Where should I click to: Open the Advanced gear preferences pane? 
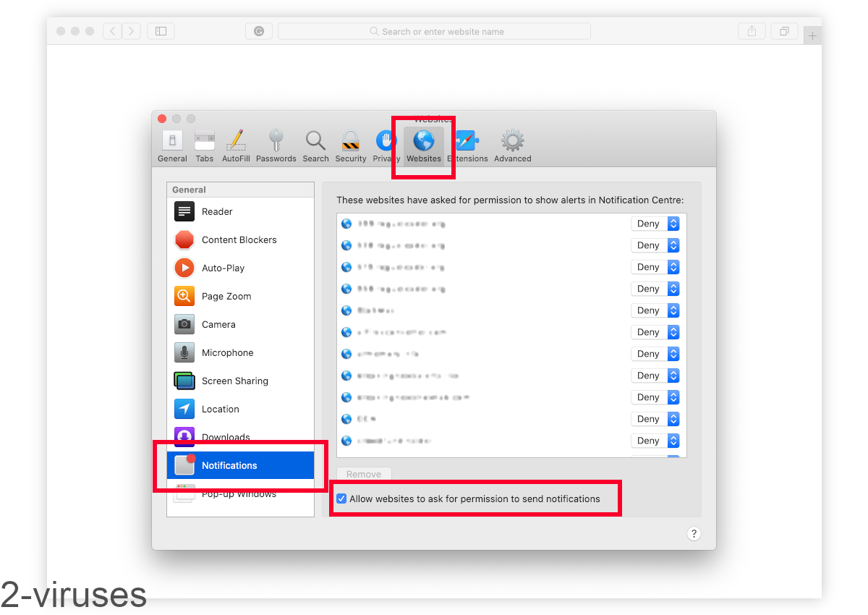tap(512, 145)
